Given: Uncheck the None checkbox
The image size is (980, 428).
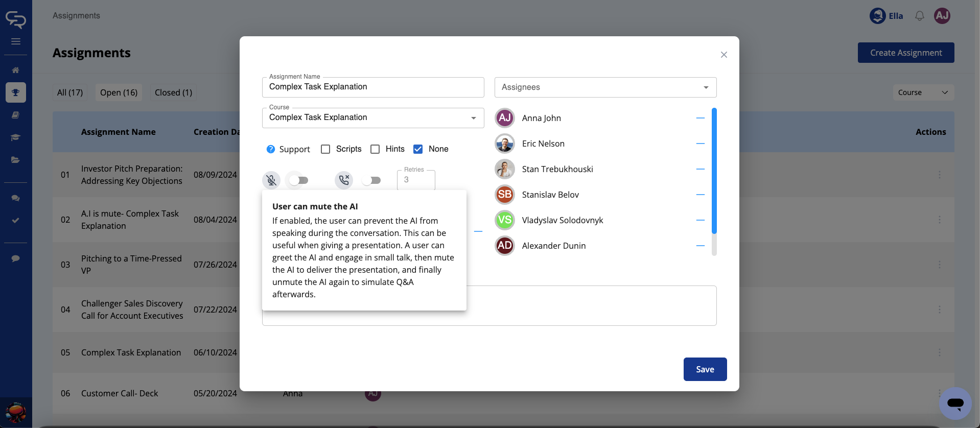Looking at the screenshot, I should pos(418,149).
